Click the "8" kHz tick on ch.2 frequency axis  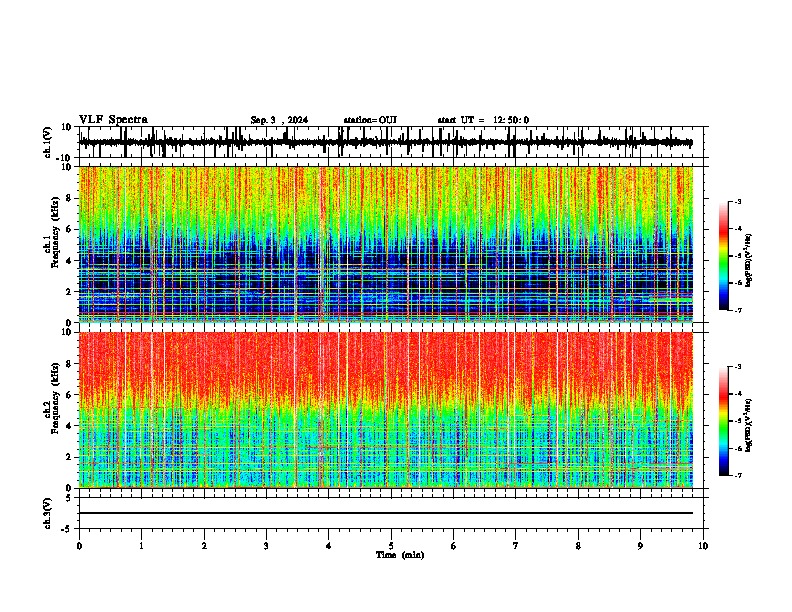[x=69, y=364]
